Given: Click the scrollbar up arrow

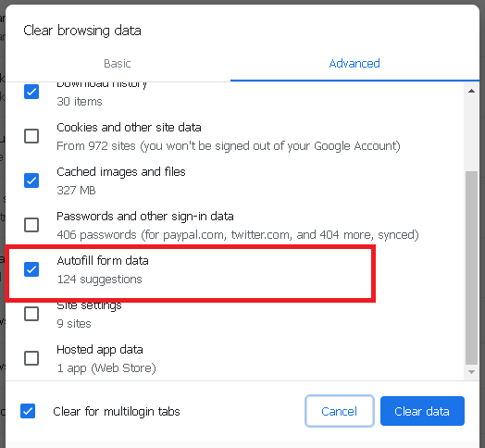Looking at the screenshot, I should point(471,91).
